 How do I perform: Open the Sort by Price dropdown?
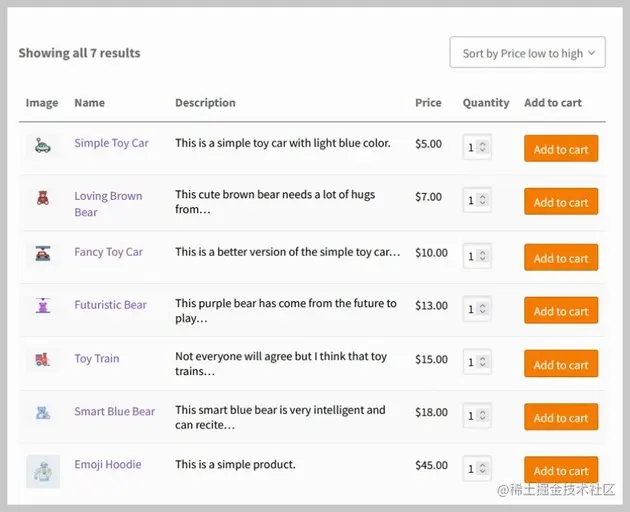tap(527, 53)
